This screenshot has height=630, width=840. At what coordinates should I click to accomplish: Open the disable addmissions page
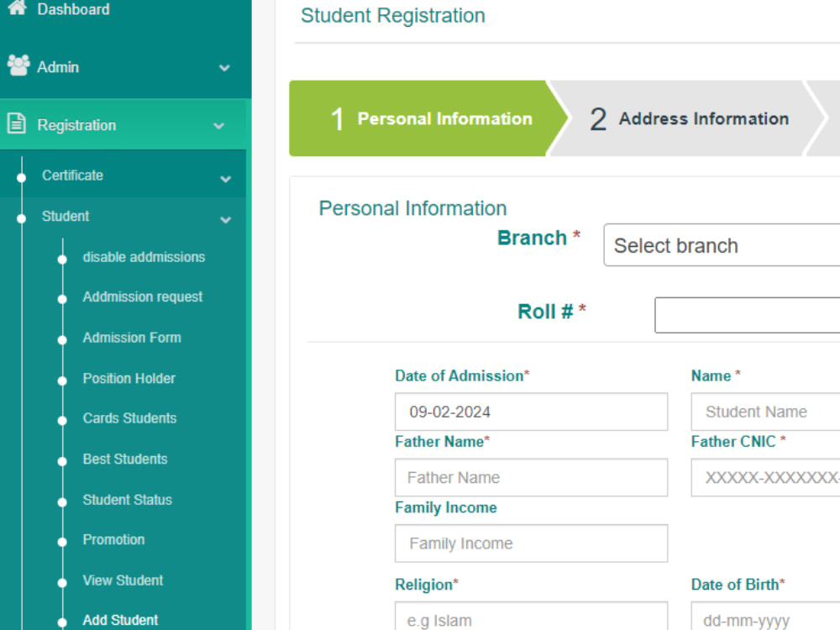(x=144, y=257)
